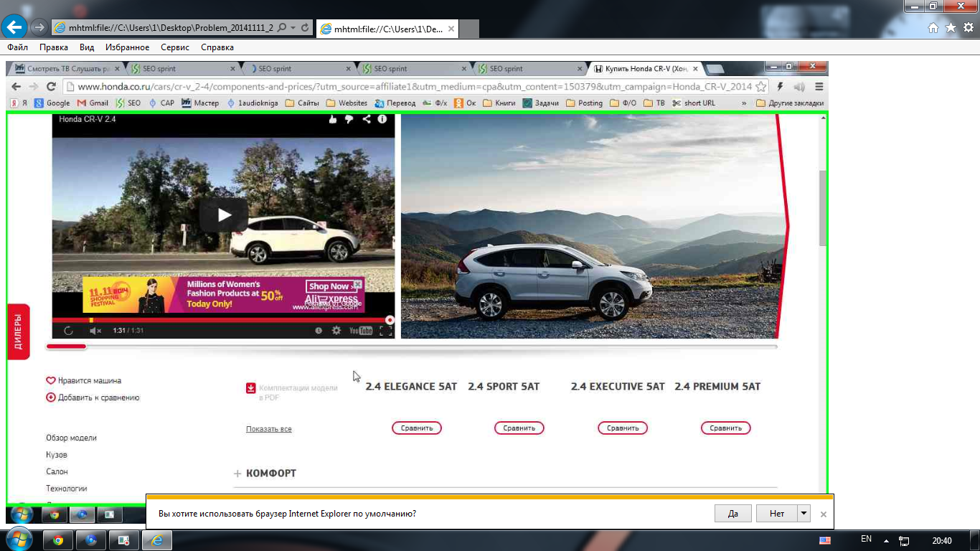Download the PDF via the red icon
980x551 pixels.
click(251, 388)
